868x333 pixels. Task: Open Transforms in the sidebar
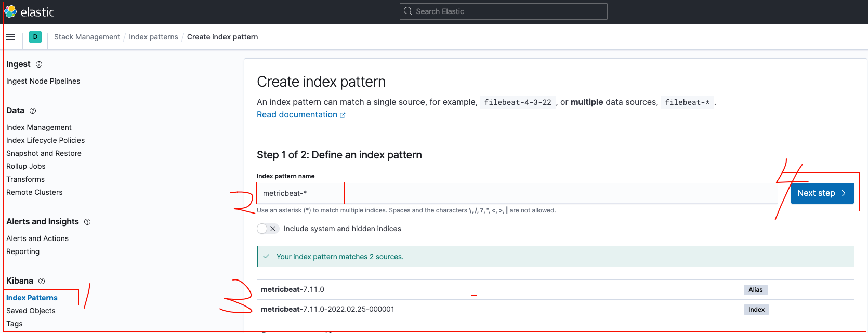click(x=25, y=179)
